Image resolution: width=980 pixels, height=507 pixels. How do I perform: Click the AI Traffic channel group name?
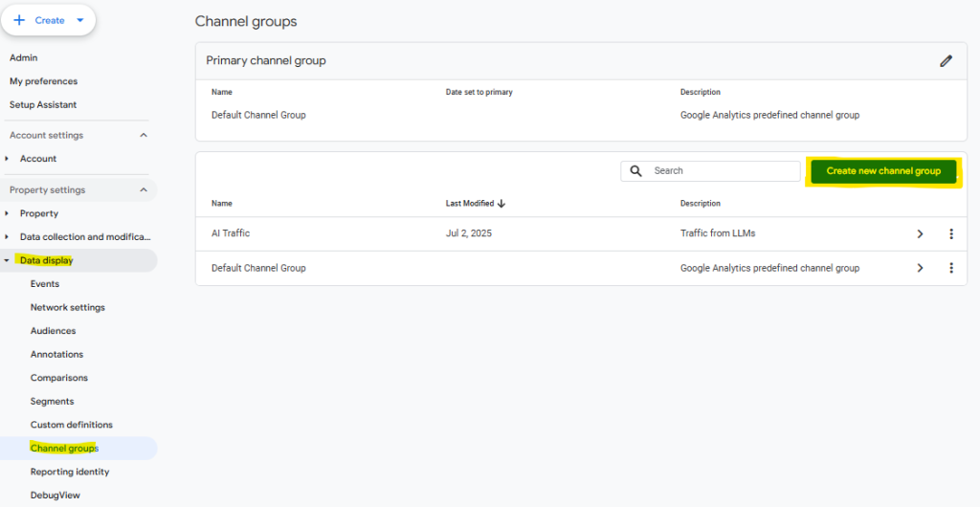231,233
